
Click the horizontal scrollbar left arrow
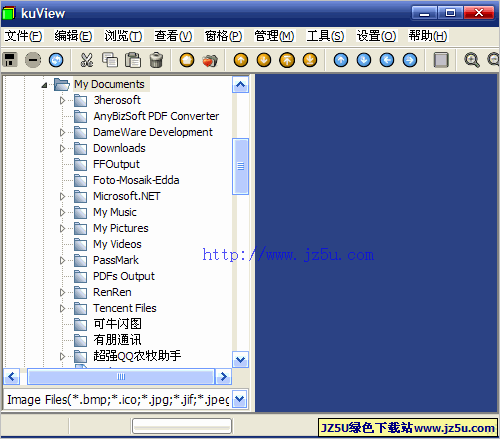[11, 377]
